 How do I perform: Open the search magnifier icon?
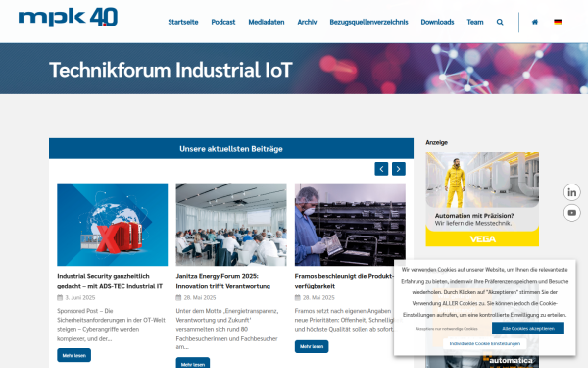pos(500,22)
